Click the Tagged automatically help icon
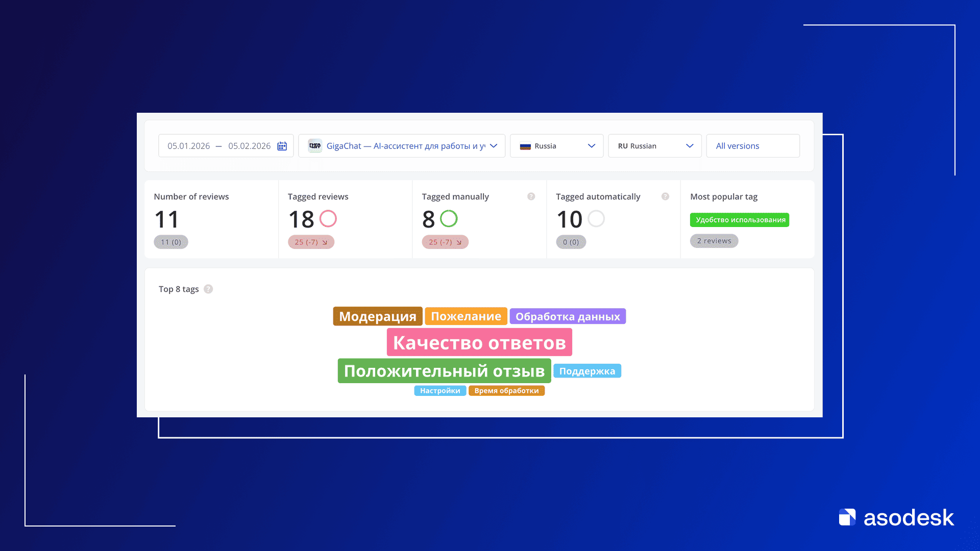Screen dimensions: 980x551 pos(665,196)
